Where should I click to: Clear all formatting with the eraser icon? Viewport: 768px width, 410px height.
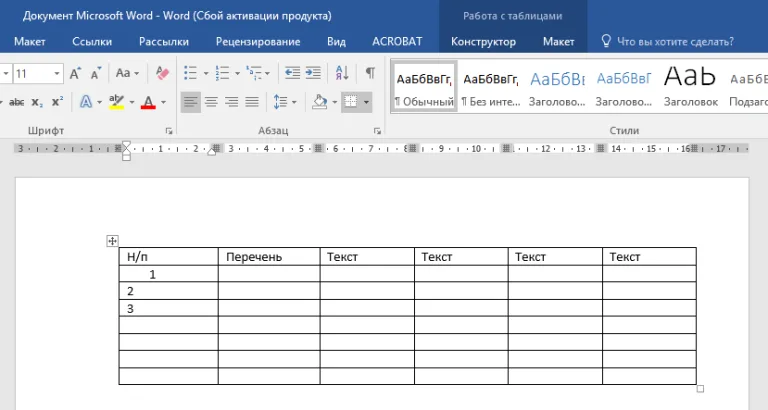[162, 73]
